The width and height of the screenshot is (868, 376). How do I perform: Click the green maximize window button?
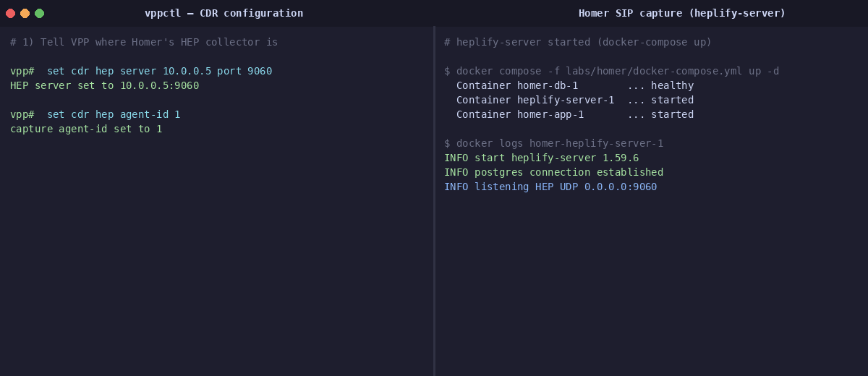pos(39,13)
